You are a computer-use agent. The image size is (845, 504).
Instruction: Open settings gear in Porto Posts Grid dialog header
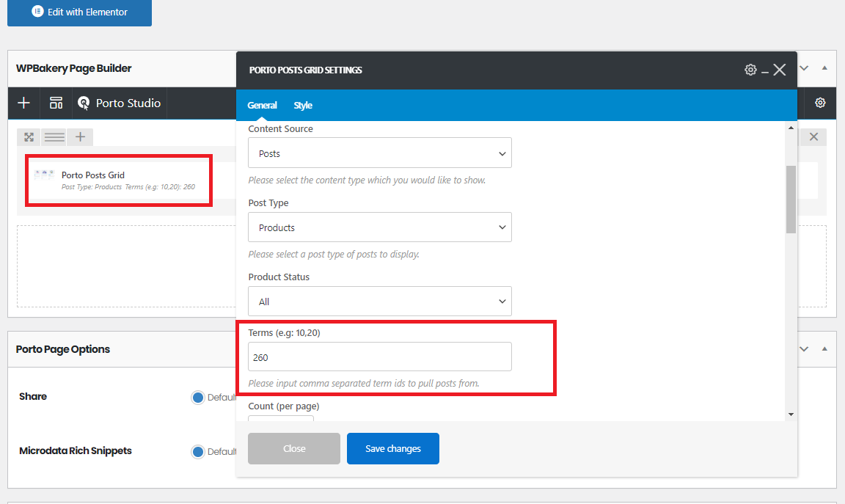pos(750,70)
